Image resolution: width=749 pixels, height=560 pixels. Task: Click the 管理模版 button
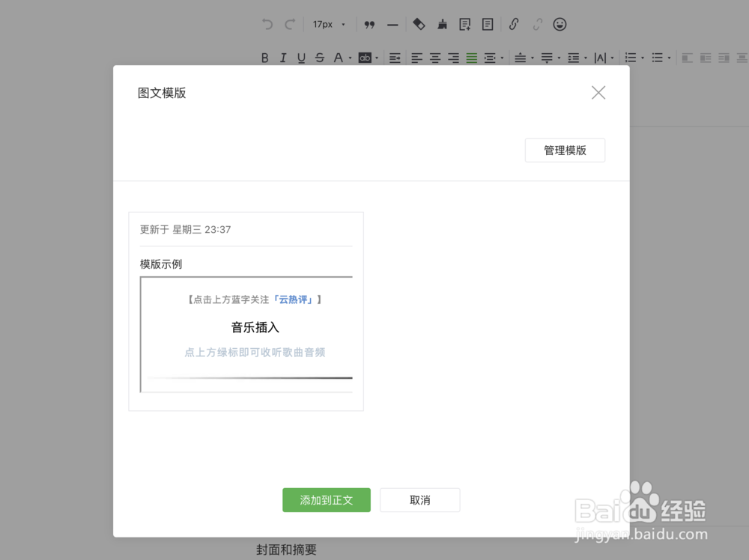click(565, 150)
